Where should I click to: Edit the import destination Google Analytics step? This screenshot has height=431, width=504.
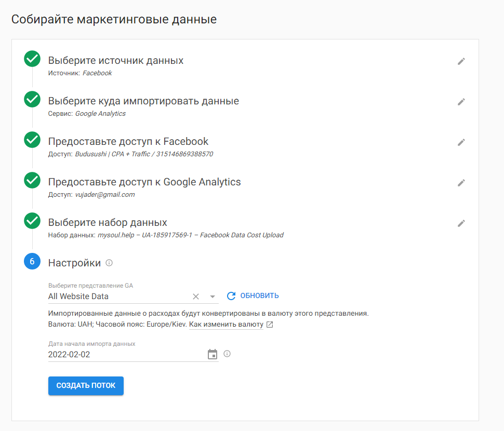(x=461, y=102)
